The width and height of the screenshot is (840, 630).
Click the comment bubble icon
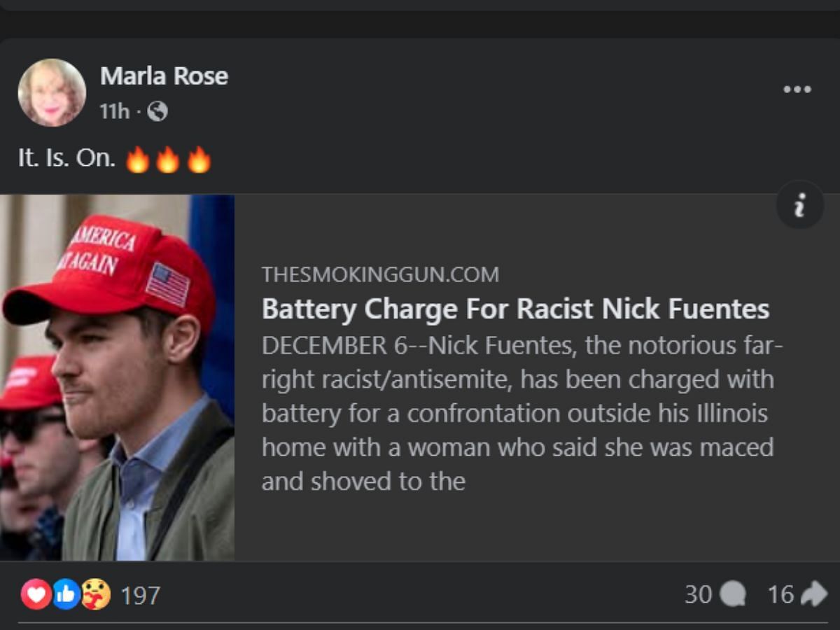pyautogui.click(x=733, y=595)
